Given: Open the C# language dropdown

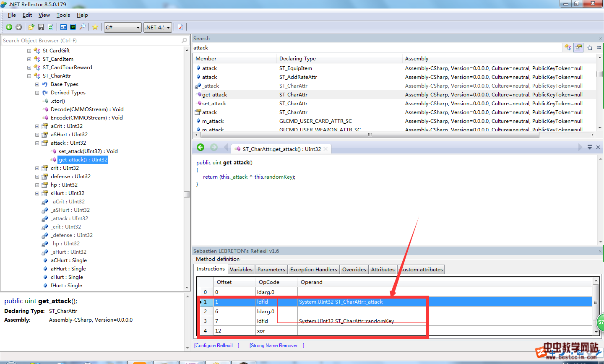Looking at the screenshot, I should [122, 27].
